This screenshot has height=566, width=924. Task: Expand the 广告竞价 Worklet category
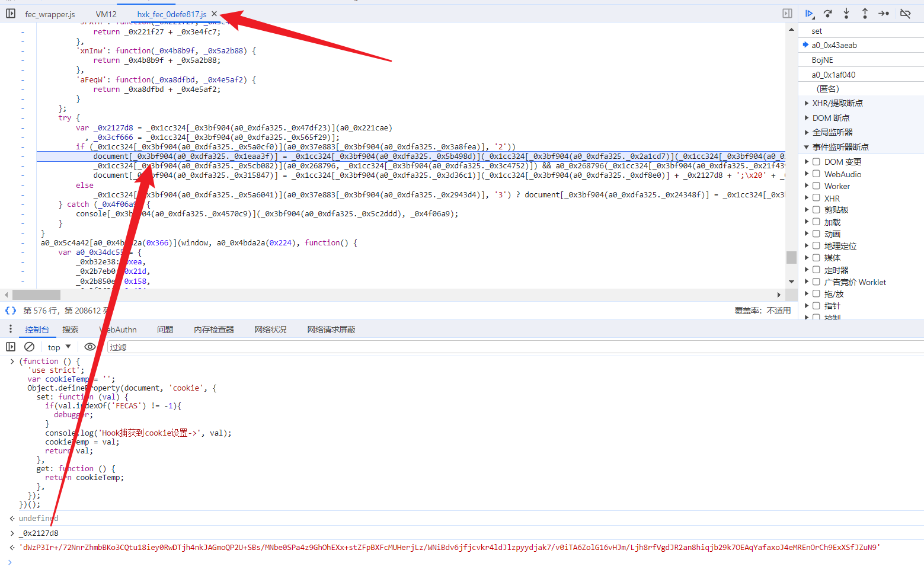(x=807, y=282)
